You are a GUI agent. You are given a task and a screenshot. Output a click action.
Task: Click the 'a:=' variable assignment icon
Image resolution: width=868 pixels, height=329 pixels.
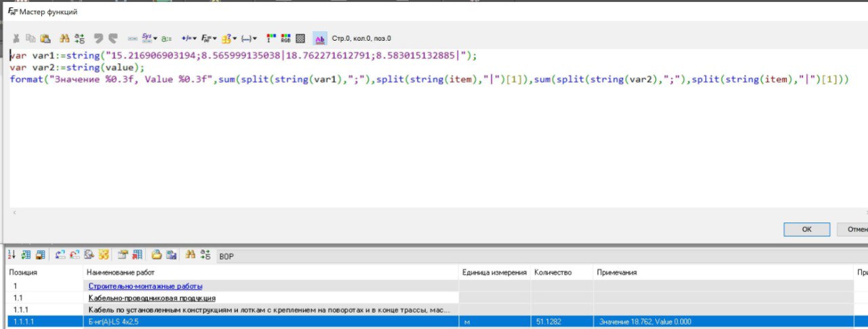coord(167,39)
